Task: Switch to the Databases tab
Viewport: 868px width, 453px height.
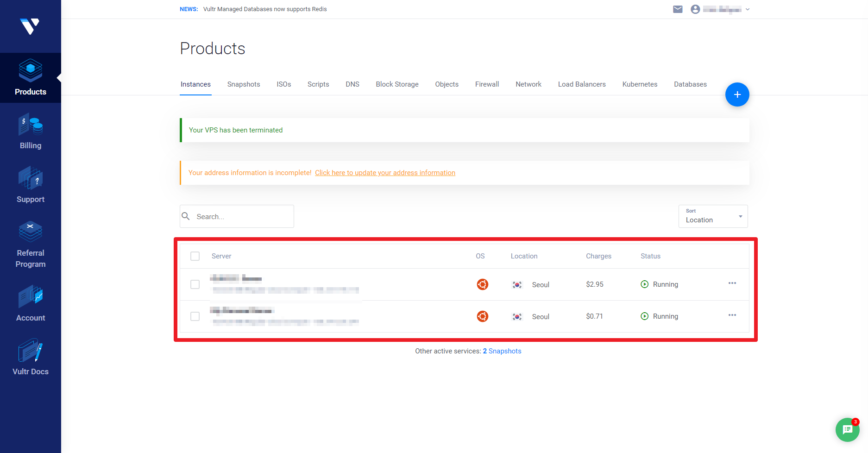Action: coord(690,84)
